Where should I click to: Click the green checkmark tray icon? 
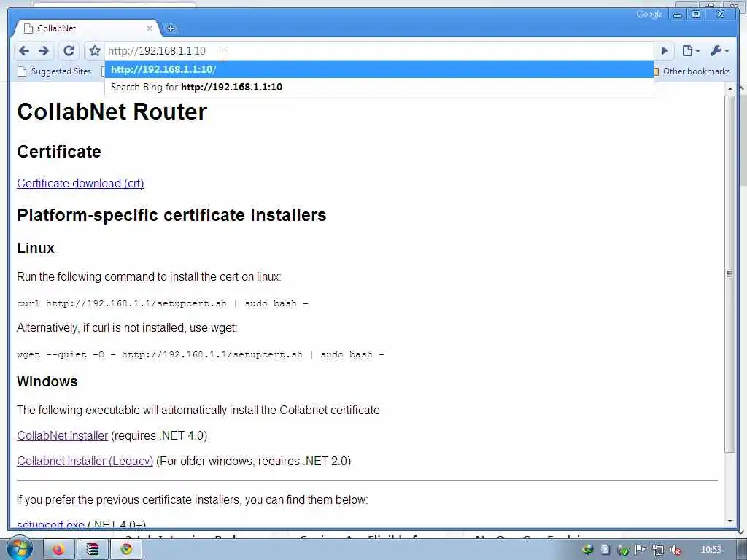[x=623, y=550]
